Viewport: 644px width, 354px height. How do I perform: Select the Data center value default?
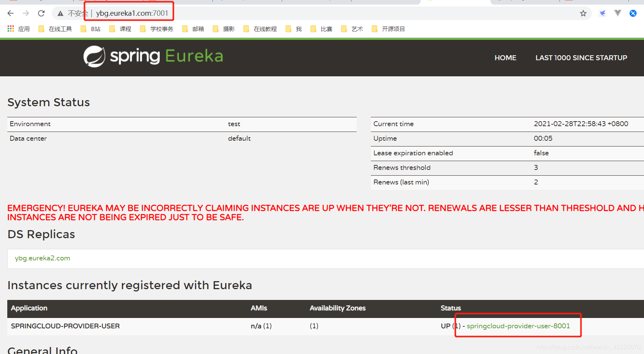point(239,138)
